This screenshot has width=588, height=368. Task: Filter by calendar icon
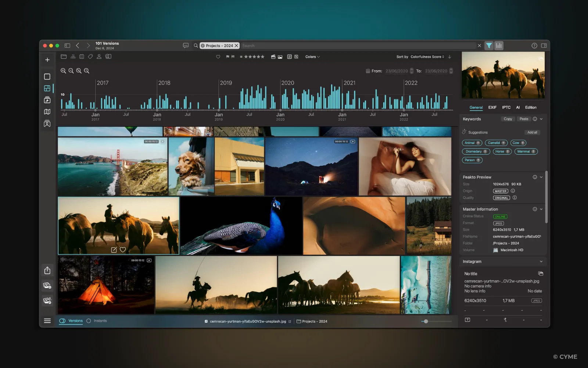click(x=82, y=57)
